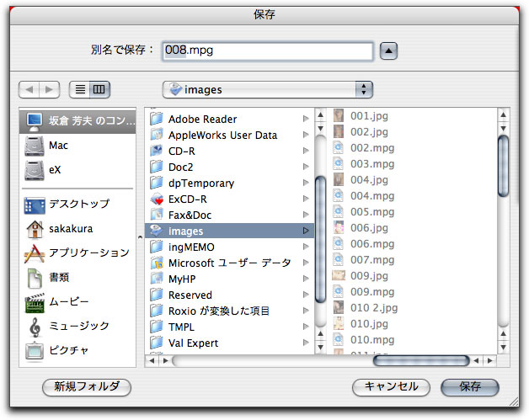This screenshot has height=420, width=529.
Task: Click the horizontal scrollbar thumb at bottom
Action: click(421, 361)
